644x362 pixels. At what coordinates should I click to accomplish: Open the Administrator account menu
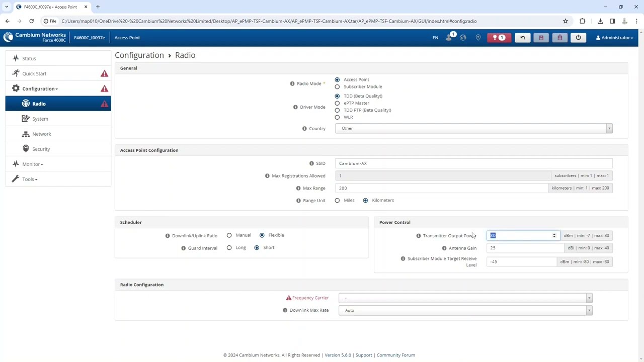pyautogui.click(x=614, y=38)
